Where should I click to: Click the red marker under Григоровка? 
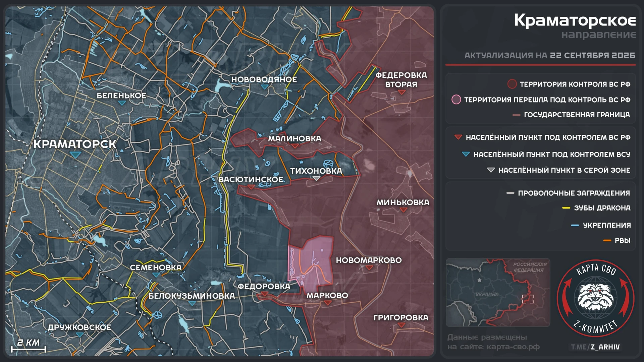[401, 325]
